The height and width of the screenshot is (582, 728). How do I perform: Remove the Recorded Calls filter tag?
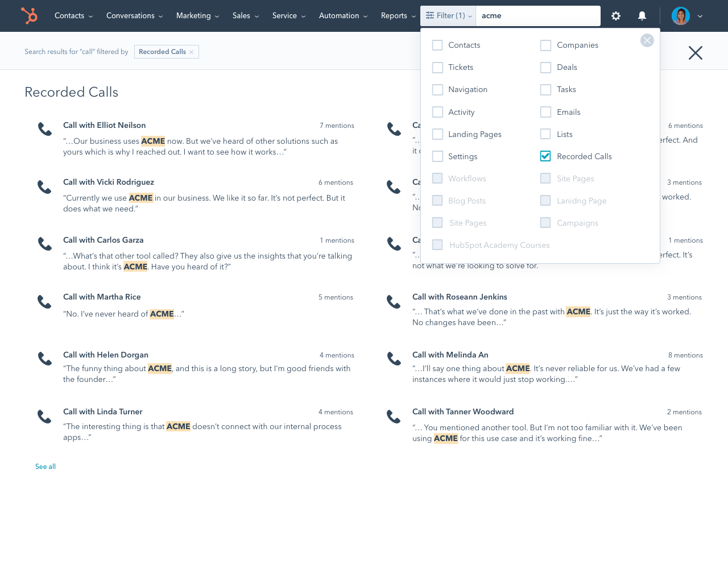click(191, 52)
